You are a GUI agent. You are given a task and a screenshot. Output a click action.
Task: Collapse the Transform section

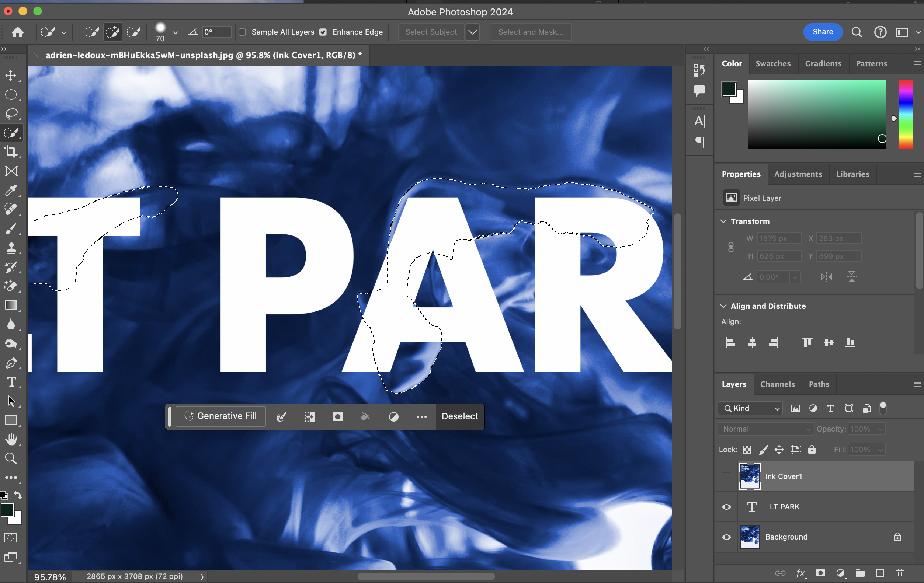click(x=723, y=221)
